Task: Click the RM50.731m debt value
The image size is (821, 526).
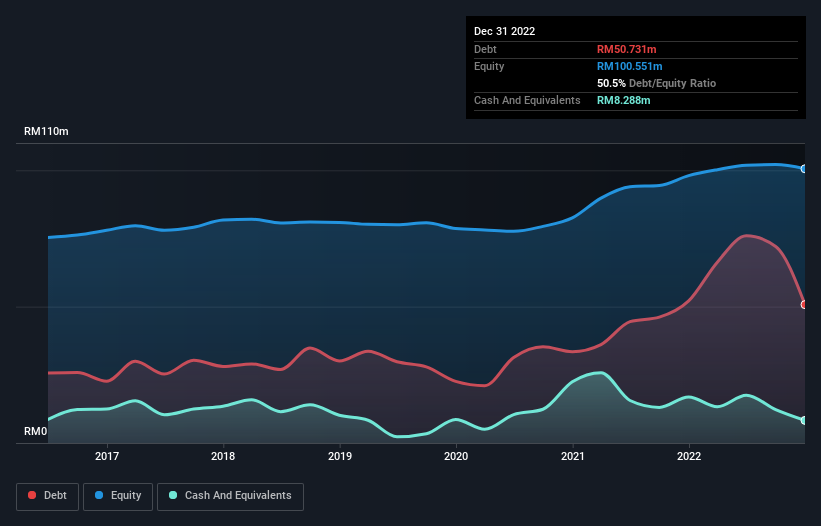Action: [627, 49]
